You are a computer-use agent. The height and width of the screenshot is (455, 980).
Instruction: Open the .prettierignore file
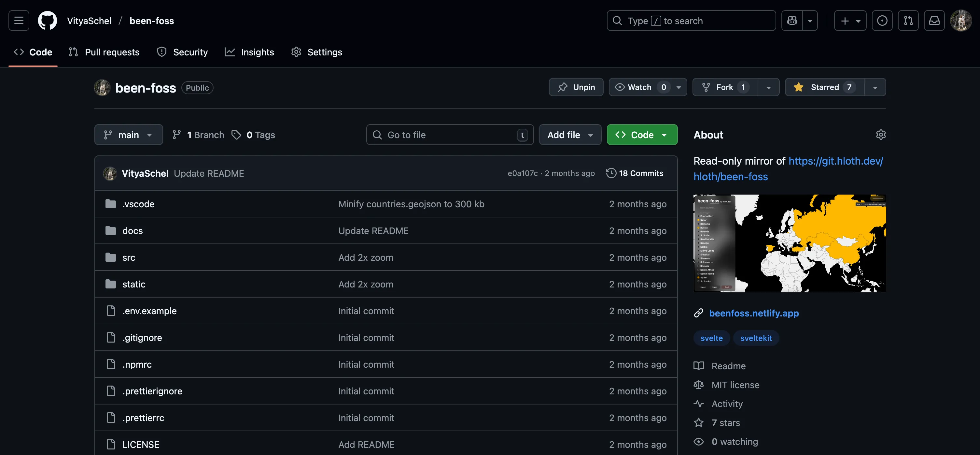coord(152,391)
